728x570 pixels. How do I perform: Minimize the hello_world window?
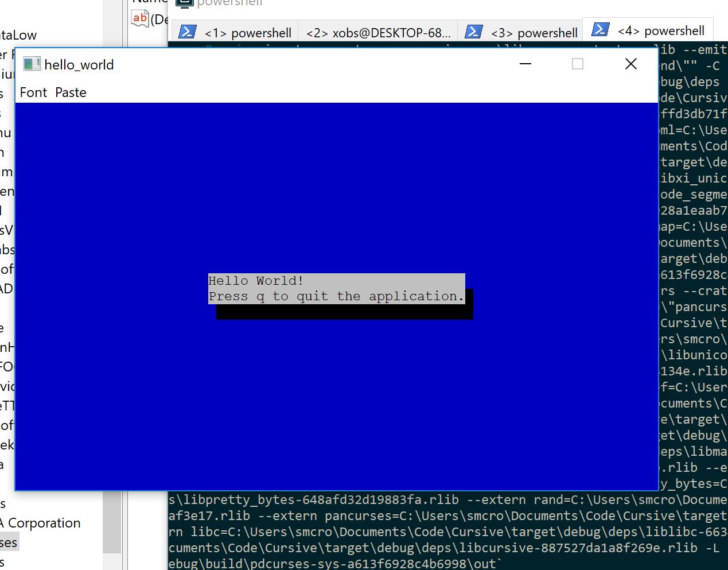coord(525,64)
